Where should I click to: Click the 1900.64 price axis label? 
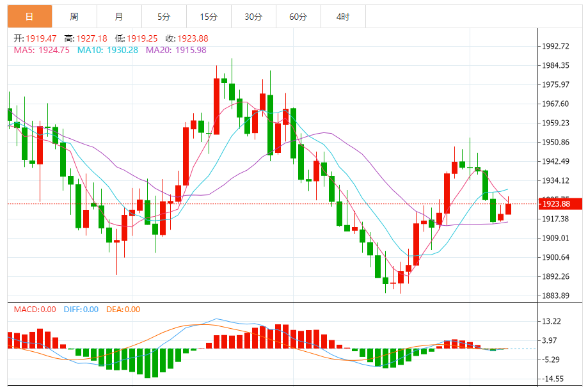(x=555, y=257)
